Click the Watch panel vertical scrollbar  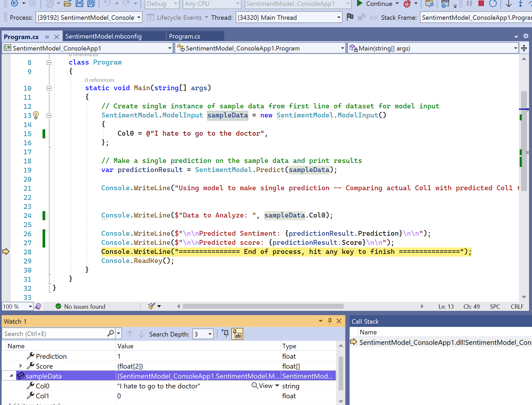point(341,373)
